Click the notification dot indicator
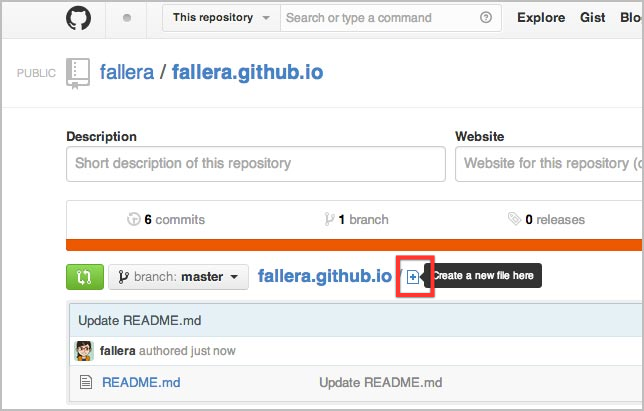This screenshot has height=411, width=644. (x=127, y=18)
